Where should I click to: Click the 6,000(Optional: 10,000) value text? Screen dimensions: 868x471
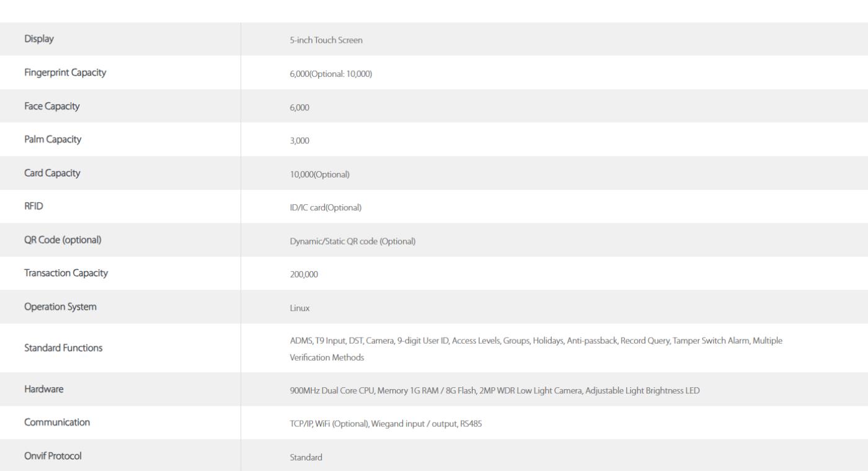(330, 74)
